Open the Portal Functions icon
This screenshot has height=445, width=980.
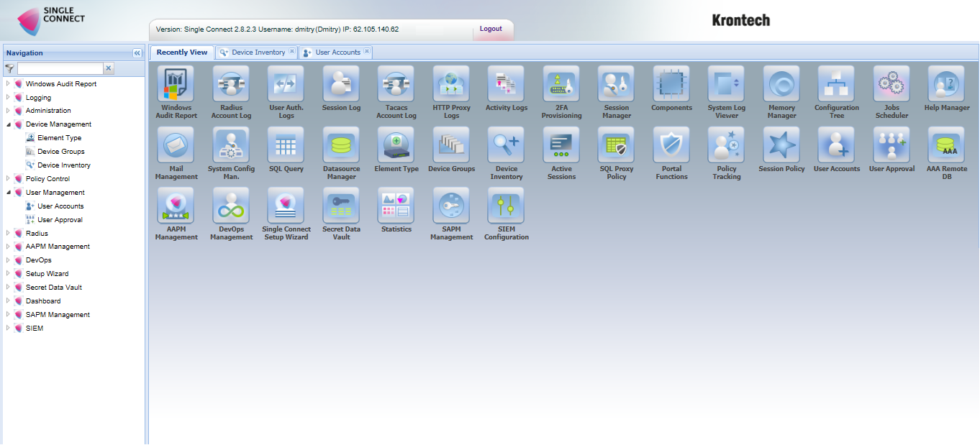pyautogui.click(x=671, y=145)
